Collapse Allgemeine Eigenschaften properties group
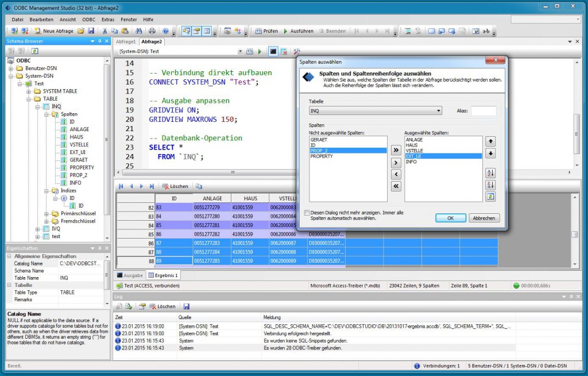The height and width of the screenshot is (376, 588). click(x=10, y=256)
